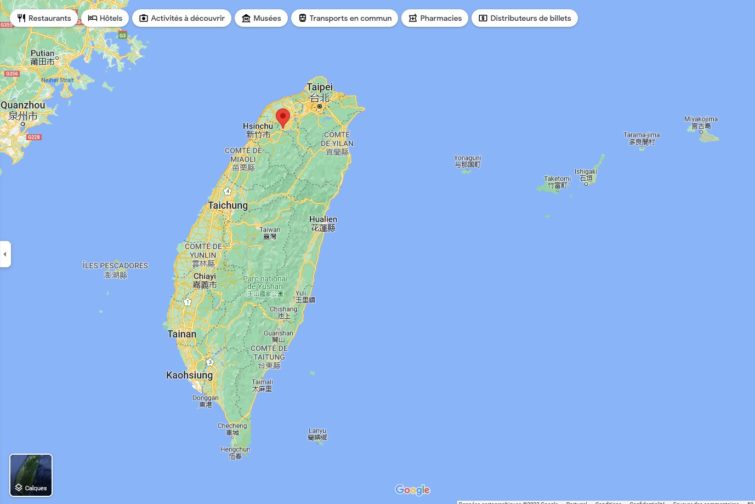Click the Hualien label on the east coast
Image resolution: width=755 pixels, height=504 pixels.
click(323, 219)
